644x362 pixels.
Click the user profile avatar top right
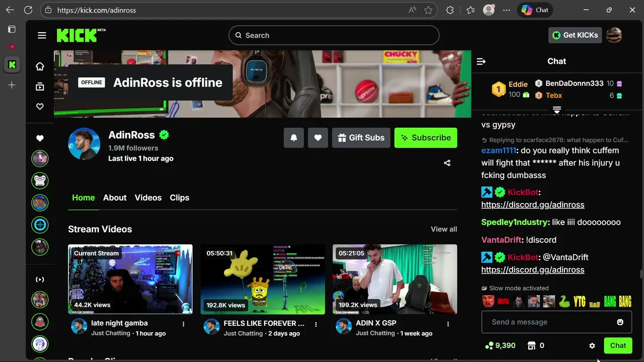tap(614, 35)
